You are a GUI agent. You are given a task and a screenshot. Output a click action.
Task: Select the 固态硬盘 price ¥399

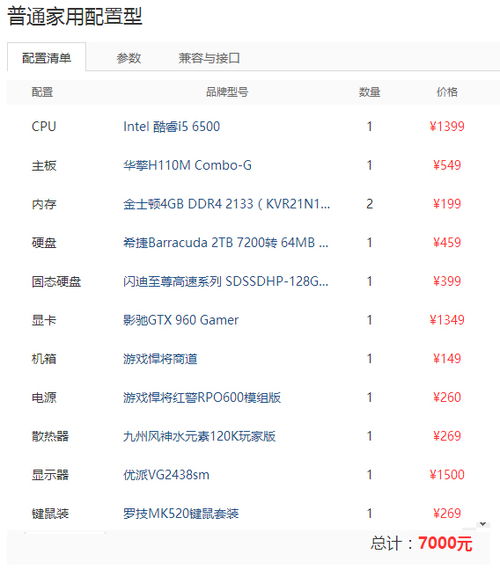447,281
